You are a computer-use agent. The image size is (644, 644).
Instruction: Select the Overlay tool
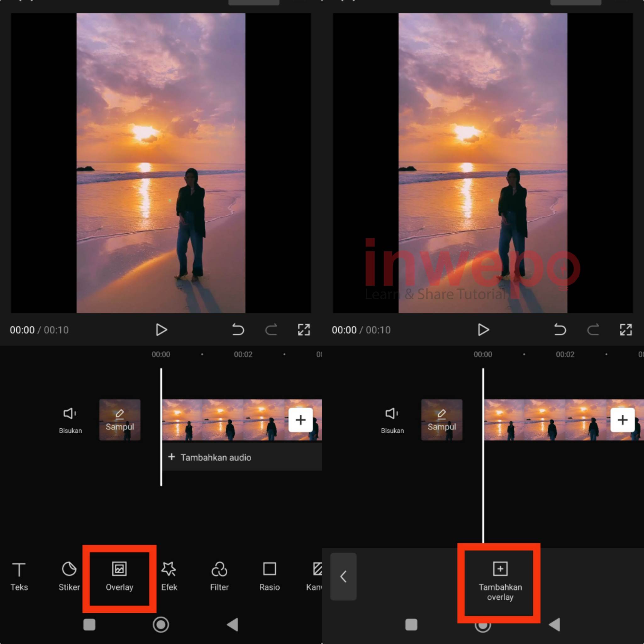click(x=119, y=577)
